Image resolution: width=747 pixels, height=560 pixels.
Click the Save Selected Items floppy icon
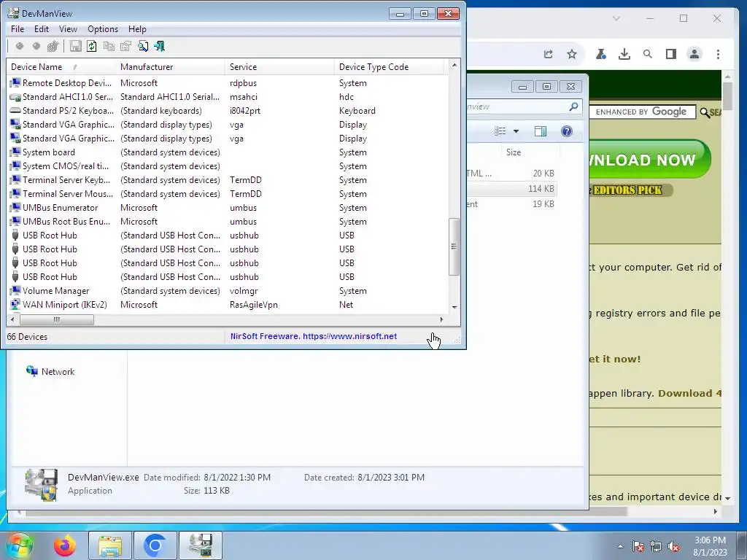click(75, 46)
